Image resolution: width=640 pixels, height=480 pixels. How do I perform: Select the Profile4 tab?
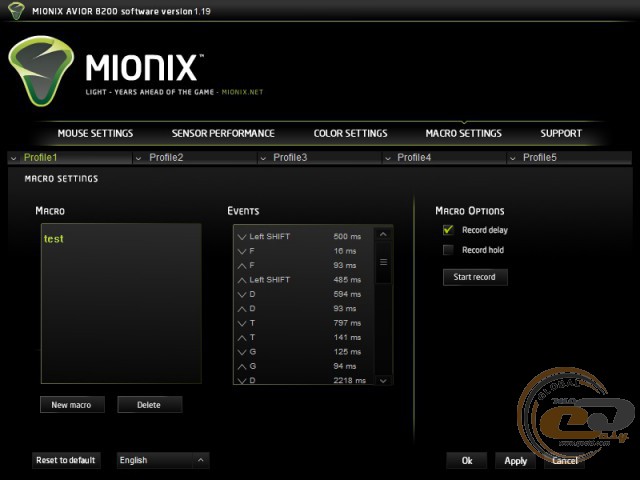[444, 158]
